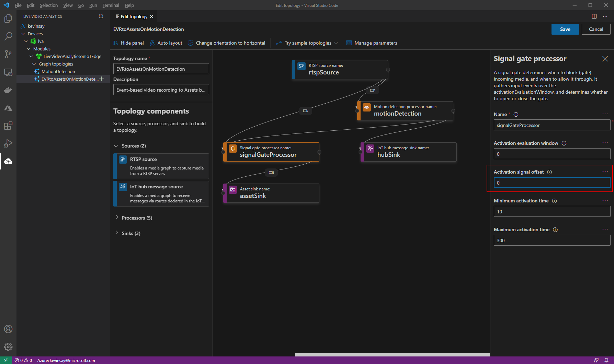Open the Extensions view icon
Viewport: 614px width, 364px height.
[x=8, y=126]
